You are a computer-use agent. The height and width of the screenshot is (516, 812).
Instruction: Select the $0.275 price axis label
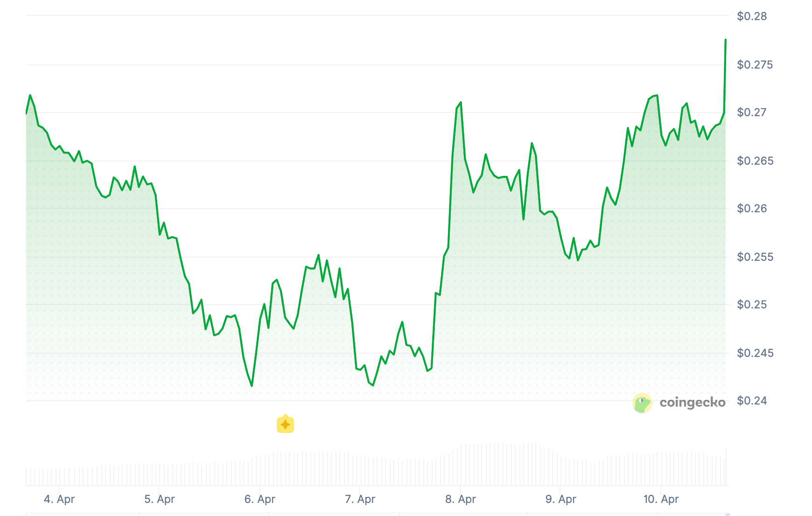(755, 65)
